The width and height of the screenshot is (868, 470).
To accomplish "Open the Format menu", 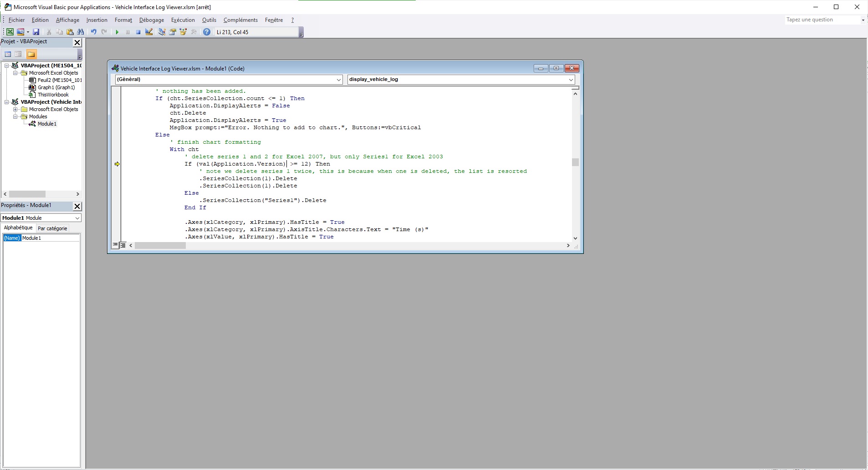I will 123,20.
